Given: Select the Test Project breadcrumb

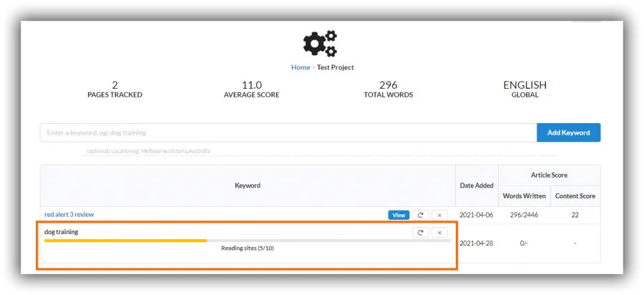Looking at the screenshot, I should point(335,67).
